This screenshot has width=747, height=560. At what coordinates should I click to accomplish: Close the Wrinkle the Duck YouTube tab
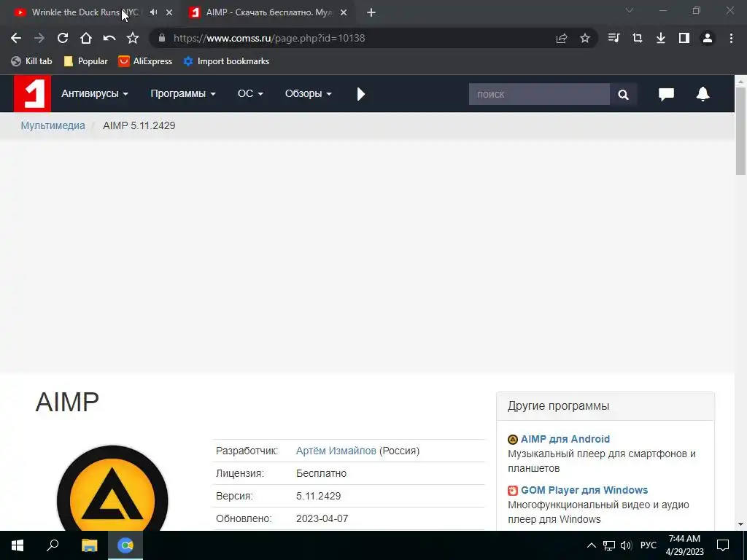click(x=169, y=12)
